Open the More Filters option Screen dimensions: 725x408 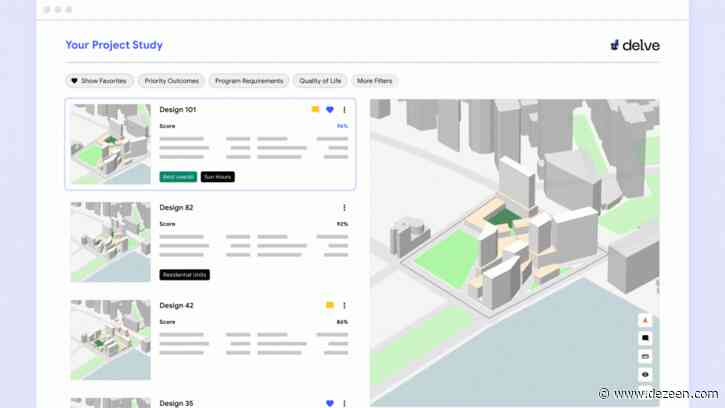click(375, 81)
